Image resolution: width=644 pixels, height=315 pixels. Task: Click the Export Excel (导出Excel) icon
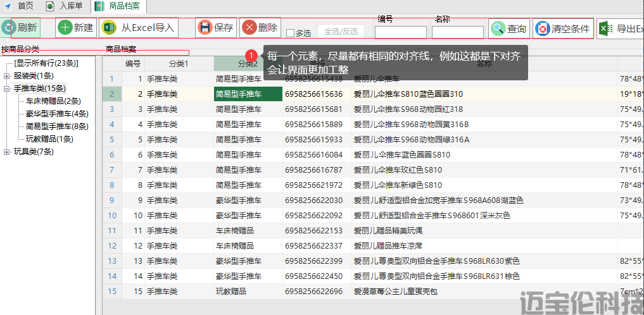click(x=606, y=28)
